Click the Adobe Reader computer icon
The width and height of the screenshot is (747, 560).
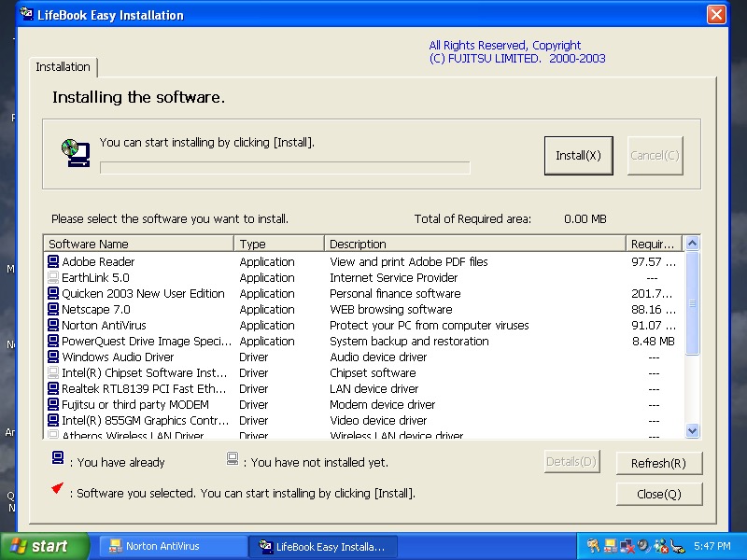tap(53, 262)
